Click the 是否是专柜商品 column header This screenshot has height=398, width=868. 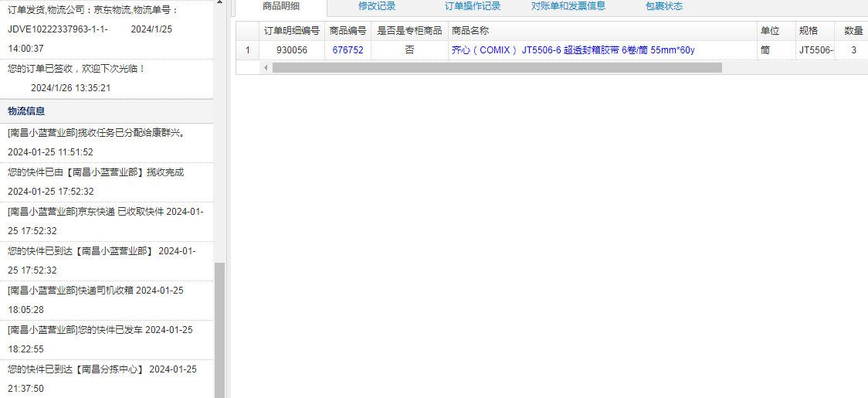click(409, 31)
